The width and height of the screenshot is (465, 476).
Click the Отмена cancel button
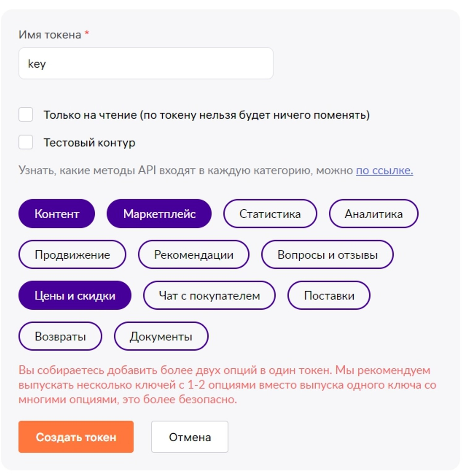tap(190, 437)
